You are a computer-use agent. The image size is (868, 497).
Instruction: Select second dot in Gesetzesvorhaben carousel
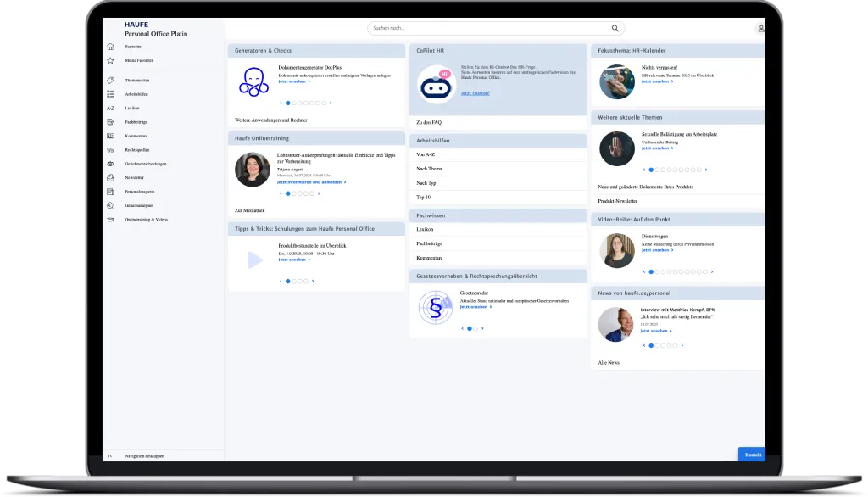click(x=476, y=328)
